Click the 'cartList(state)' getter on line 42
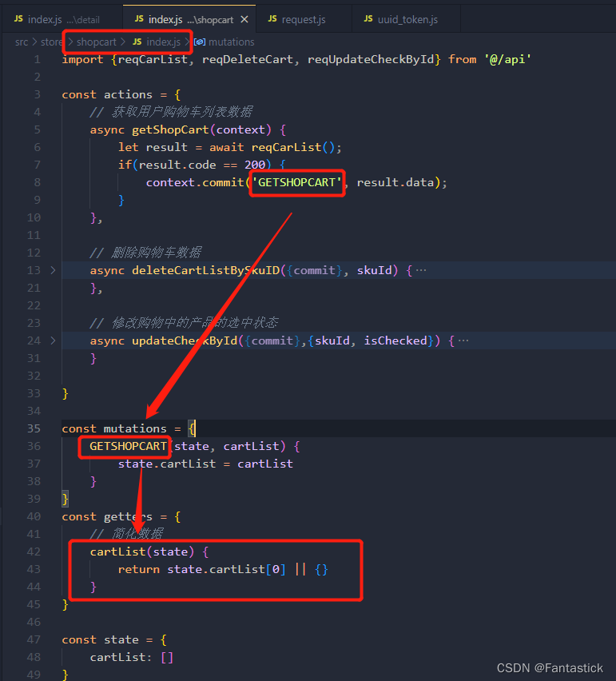Screen dimensions: 616x681 click(142, 552)
